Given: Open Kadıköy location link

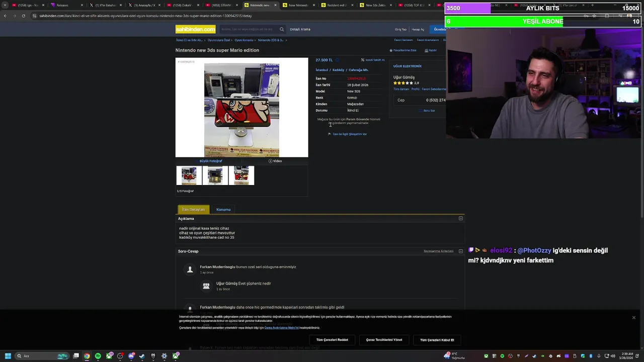Looking at the screenshot, I should [338, 70].
